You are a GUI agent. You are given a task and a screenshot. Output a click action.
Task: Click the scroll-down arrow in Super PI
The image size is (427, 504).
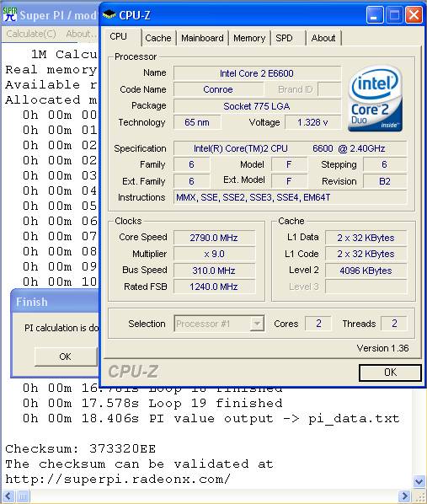419,481
